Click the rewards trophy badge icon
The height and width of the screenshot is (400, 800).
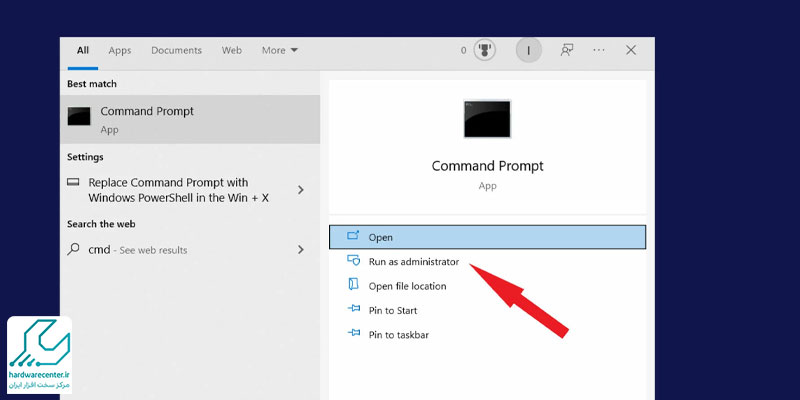tap(484, 51)
